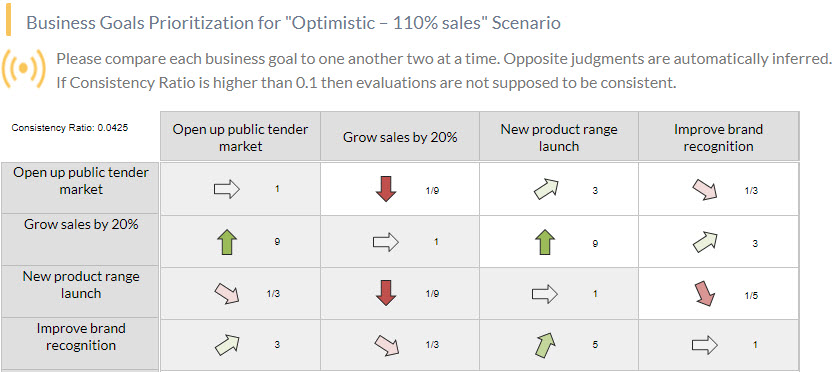Click pink arrow for Open up public tender vs Improve brand recognition
The height and width of the screenshot is (372, 838).
click(705, 190)
